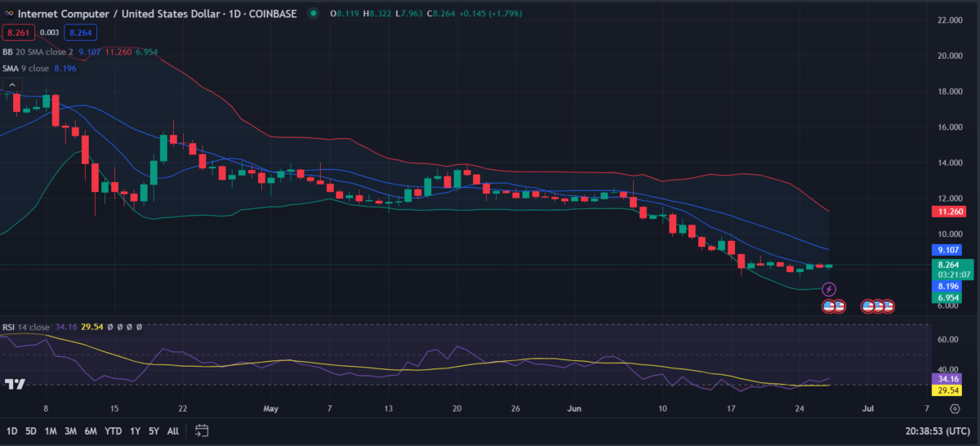The width and height of the screenshot is (980, 446).
Task: Select the RSI 14 close legend
Action: [26, 327]
